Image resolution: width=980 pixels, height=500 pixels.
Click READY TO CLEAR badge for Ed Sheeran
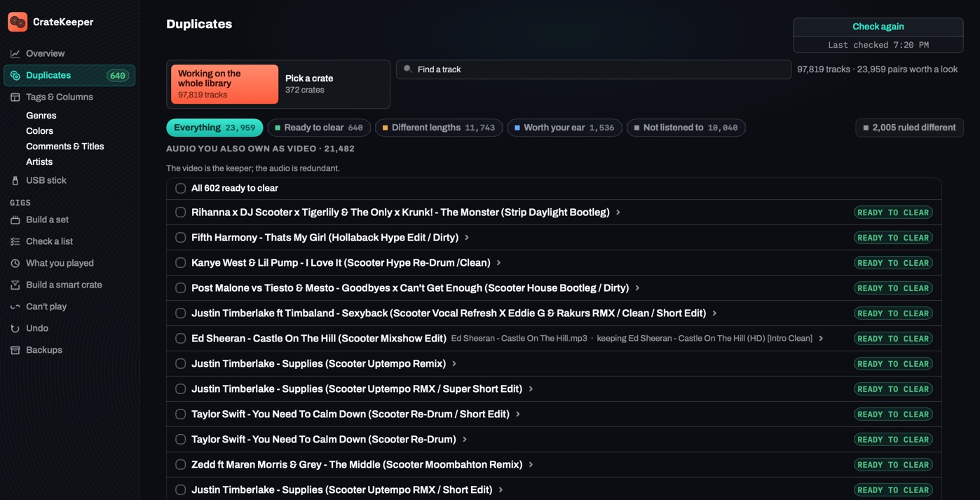pos(893,339)
